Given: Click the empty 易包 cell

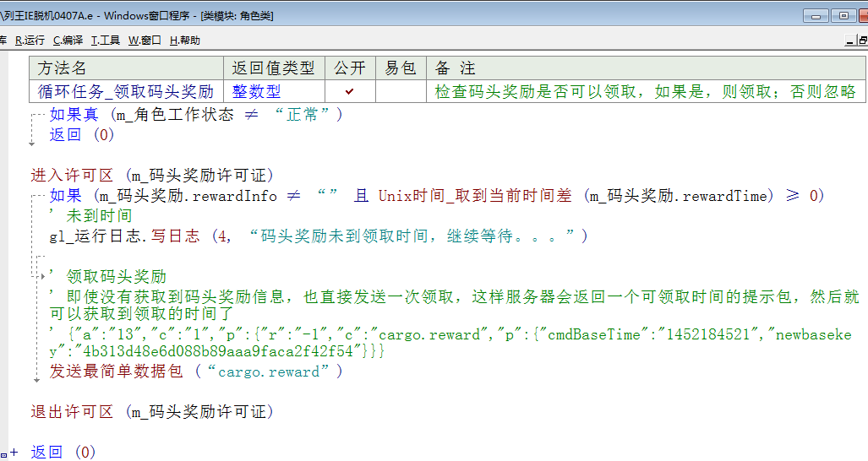Looking at the screenshot, I should (x=401, y=91).
